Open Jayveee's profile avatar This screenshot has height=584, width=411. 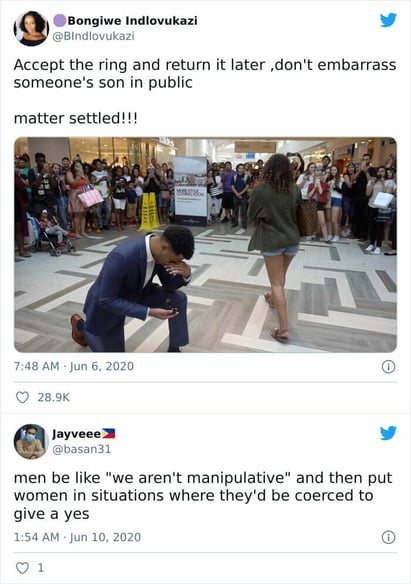pos(31,442)
